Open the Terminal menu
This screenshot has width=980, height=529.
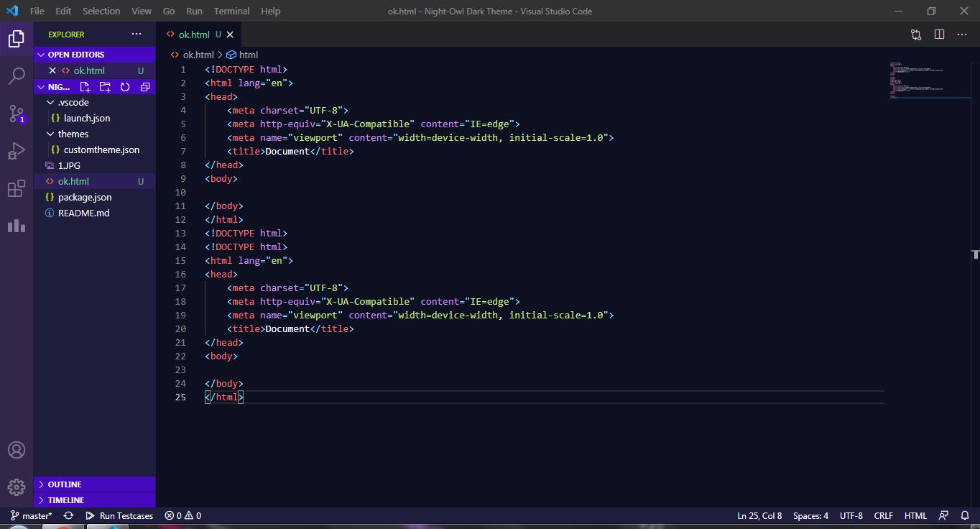click(232, 11)
